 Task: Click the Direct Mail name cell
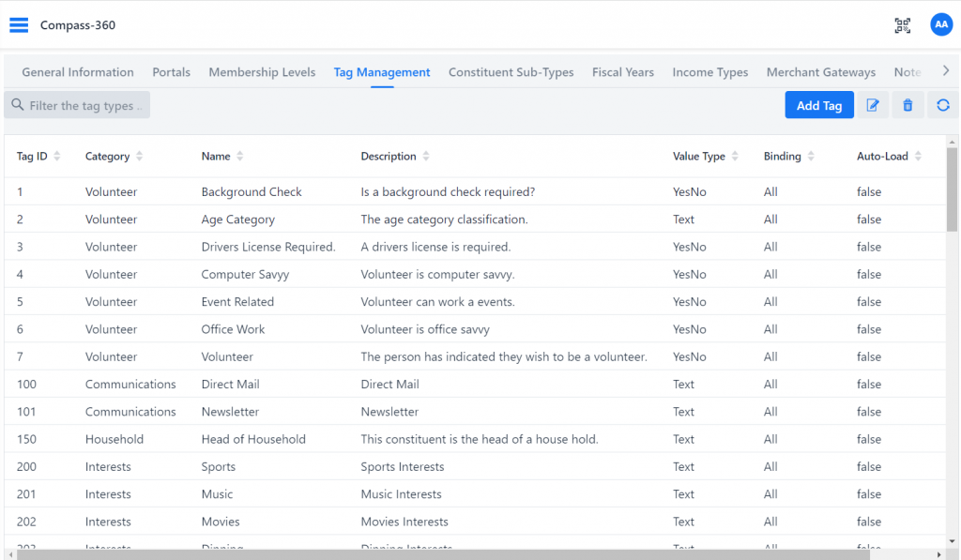click(231, 385)
